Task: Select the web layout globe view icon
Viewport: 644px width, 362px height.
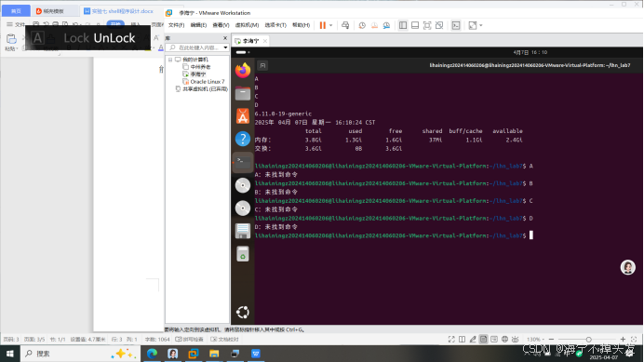Action: pos(504,340)
